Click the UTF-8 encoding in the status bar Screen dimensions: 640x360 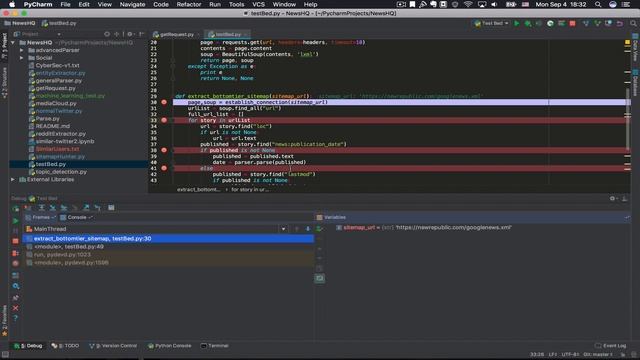point(570,354)
